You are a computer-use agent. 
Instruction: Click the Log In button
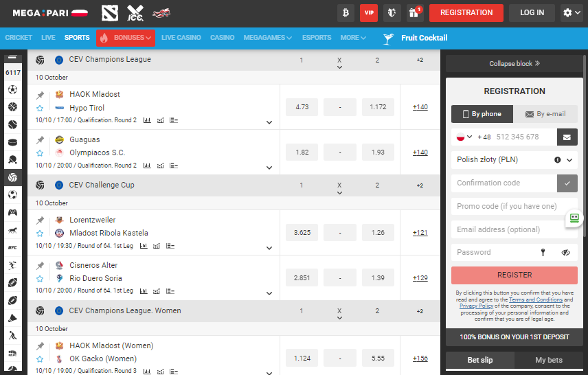coord(532,13)
